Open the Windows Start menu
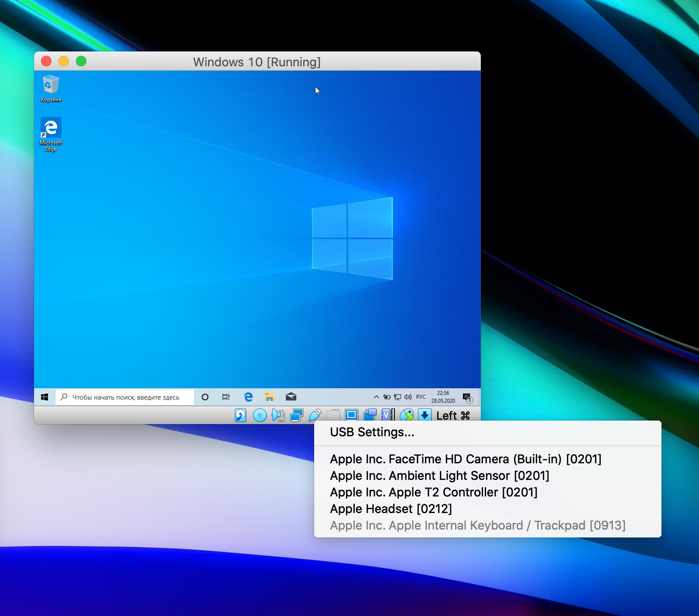 click(x=45, y=397)
